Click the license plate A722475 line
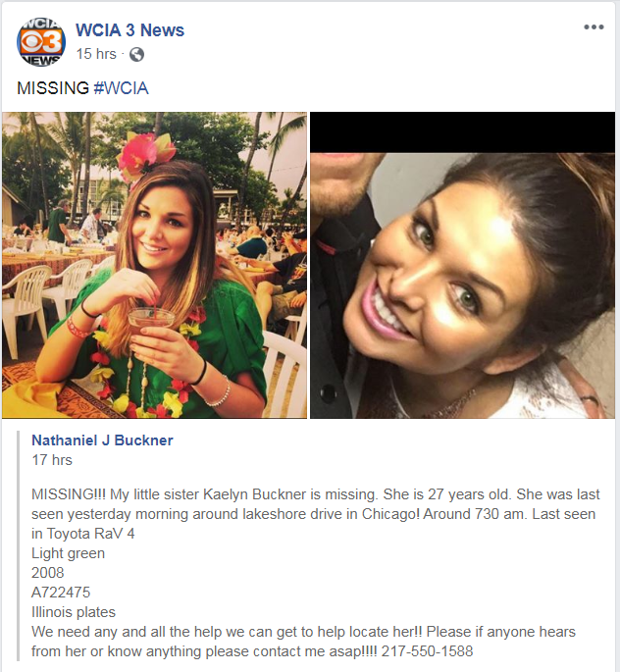 coord(61,593)
